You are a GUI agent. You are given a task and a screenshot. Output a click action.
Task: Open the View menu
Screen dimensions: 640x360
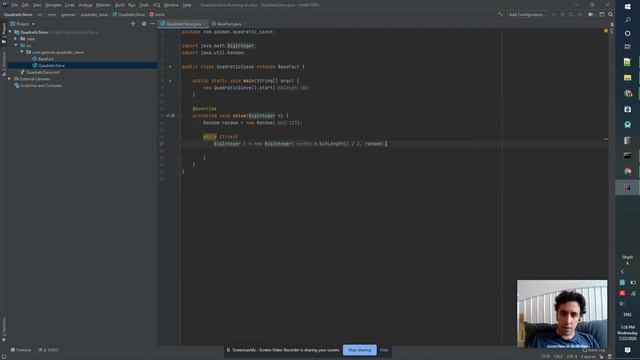37,5
